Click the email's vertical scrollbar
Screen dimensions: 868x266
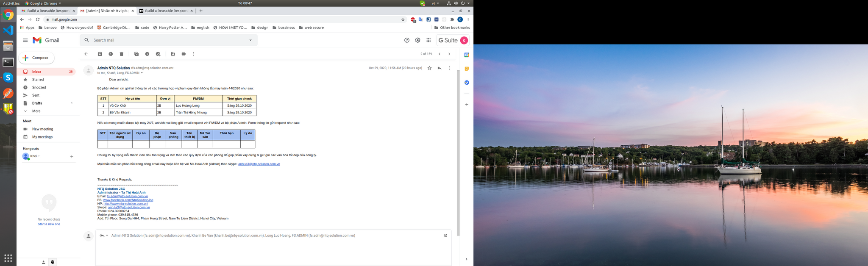click(x=458, y=152)
